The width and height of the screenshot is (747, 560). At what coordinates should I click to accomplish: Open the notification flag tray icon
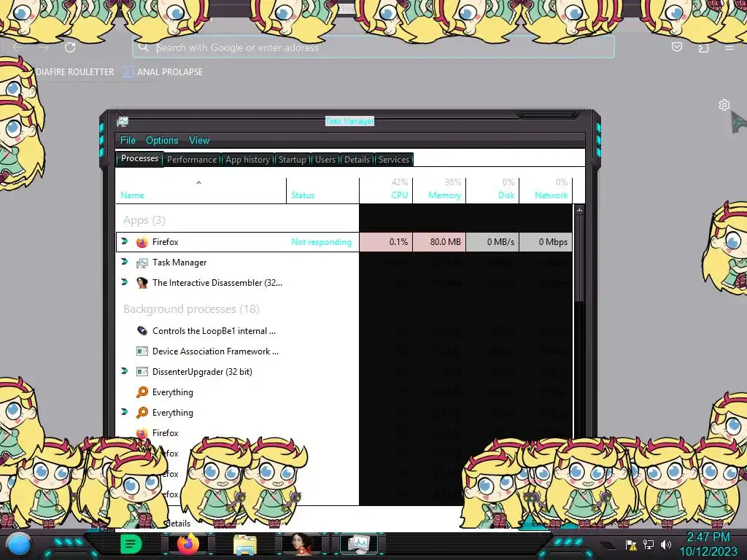point(631,544)
